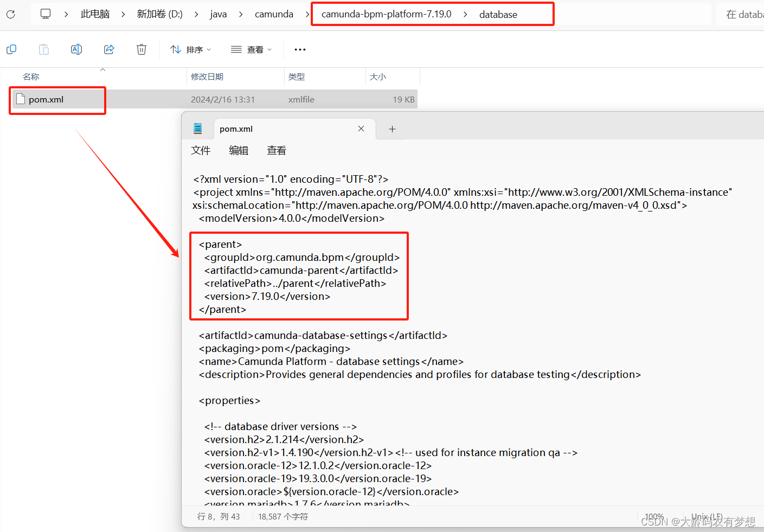Click the database driver versions comment
This screenshot has height=532, width=764.
tap(280, 426)
